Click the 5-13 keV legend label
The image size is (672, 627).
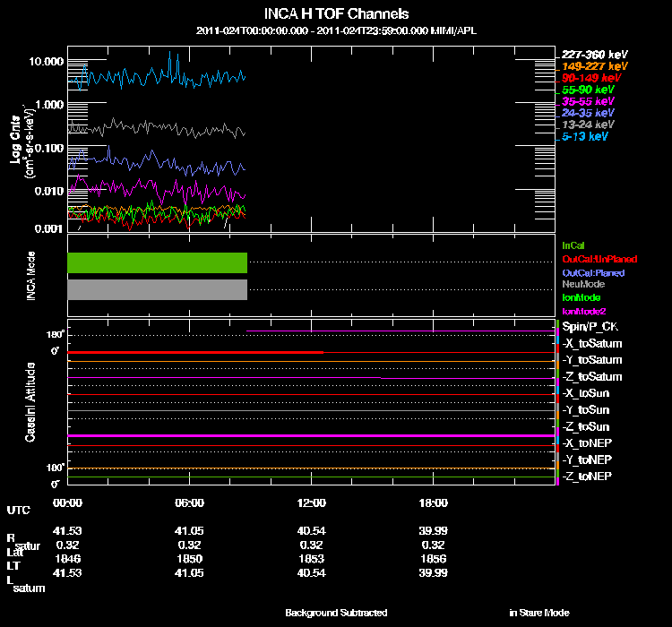(x=586, y=137)
